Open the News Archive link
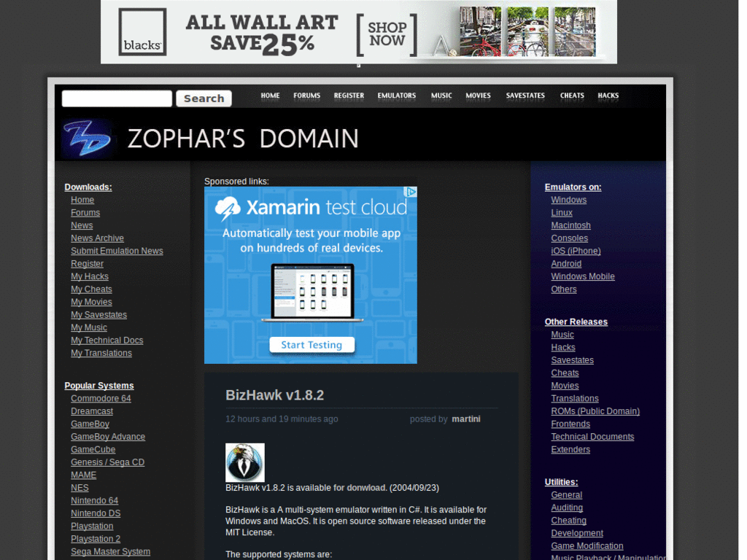Screen dimensions: 747x560 [x=97, y=238]
